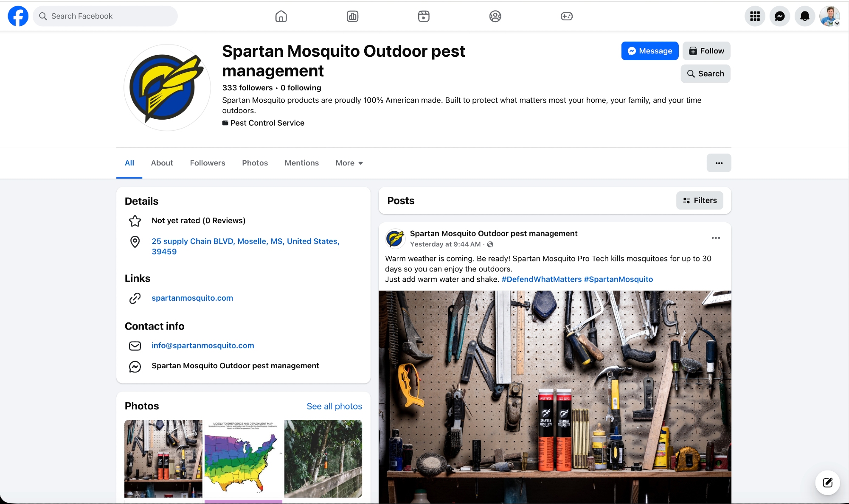Open the post's three-dot options menu
This screenshot has width=849, height=504.
coord(716,238)
